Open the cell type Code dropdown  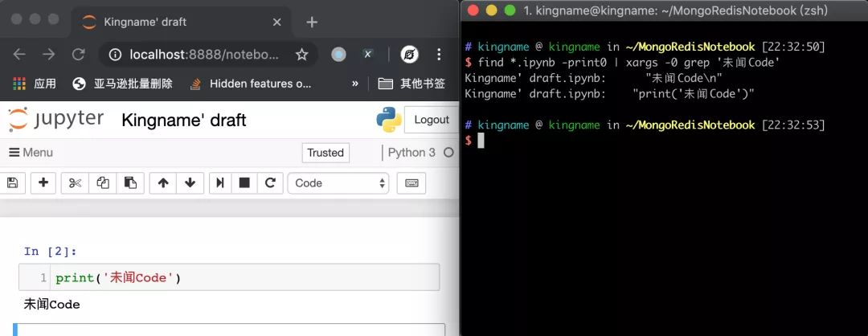point(338,183)
